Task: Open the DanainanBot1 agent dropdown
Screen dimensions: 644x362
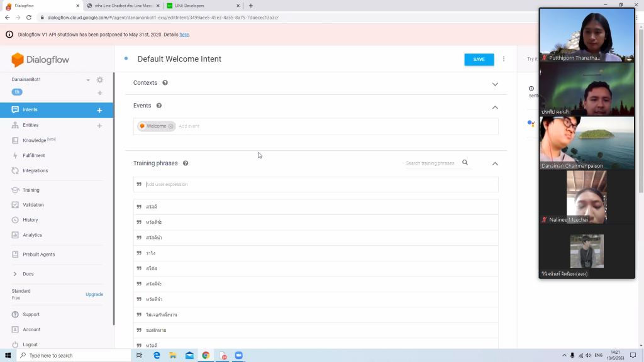Action: (x=88, y=80)
